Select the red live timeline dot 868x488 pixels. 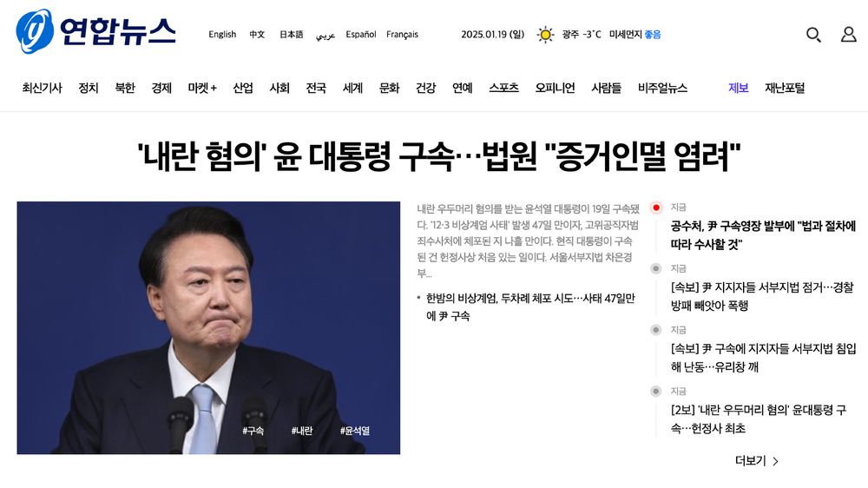point(656,208)
